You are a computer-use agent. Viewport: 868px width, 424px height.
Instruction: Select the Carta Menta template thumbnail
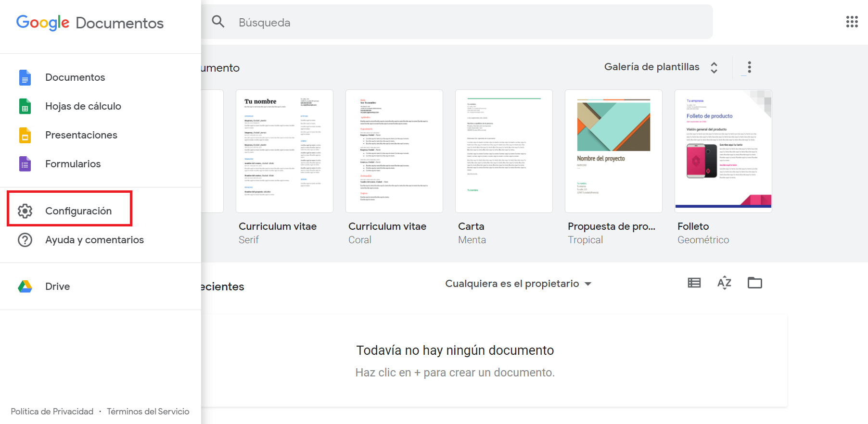[504, 151]
